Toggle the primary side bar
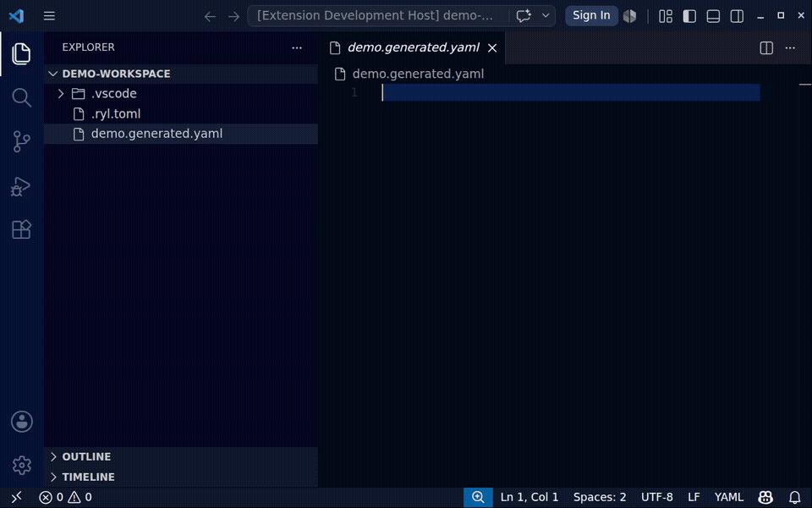The height and width of the screenshot is (508, 812). [689, 16]
